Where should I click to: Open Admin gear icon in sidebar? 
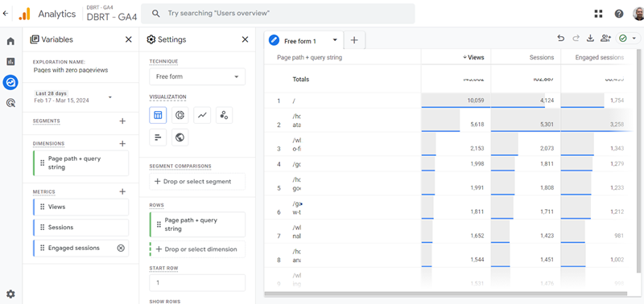pyautogui.click(x=10, y=294)
